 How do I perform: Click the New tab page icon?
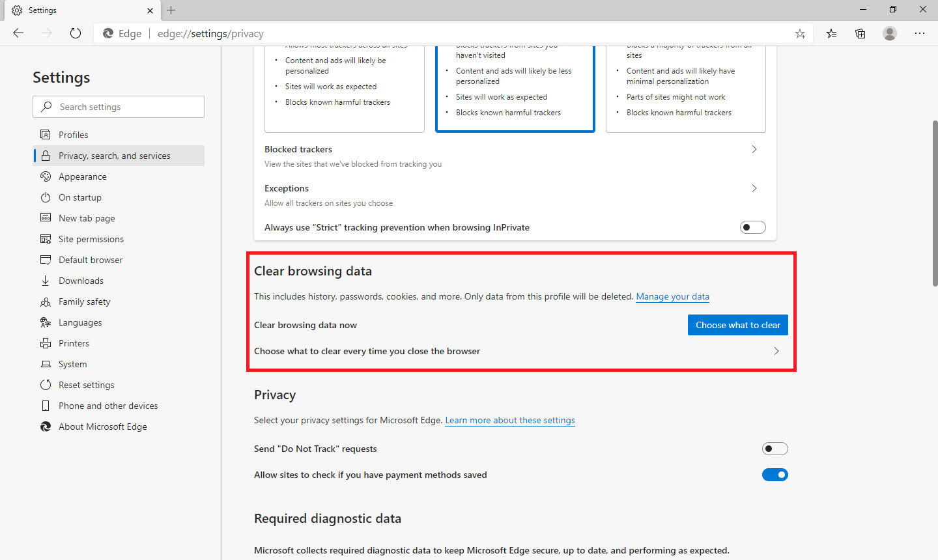(46, 218)
